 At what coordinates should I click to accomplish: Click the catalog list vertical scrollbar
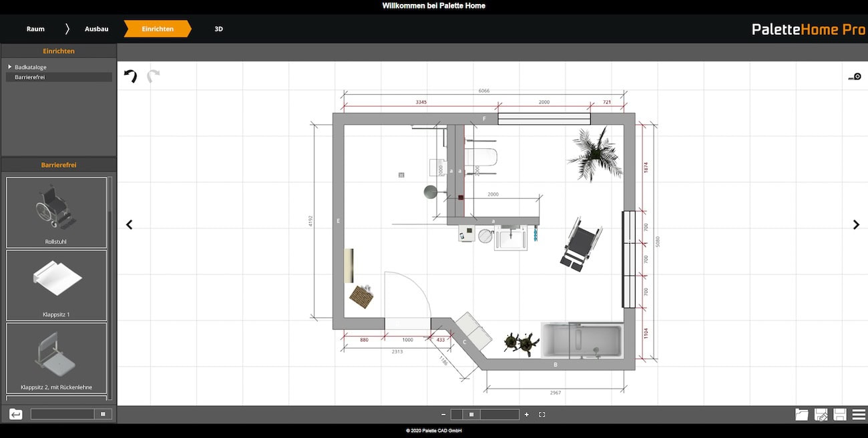coord(110,288)
